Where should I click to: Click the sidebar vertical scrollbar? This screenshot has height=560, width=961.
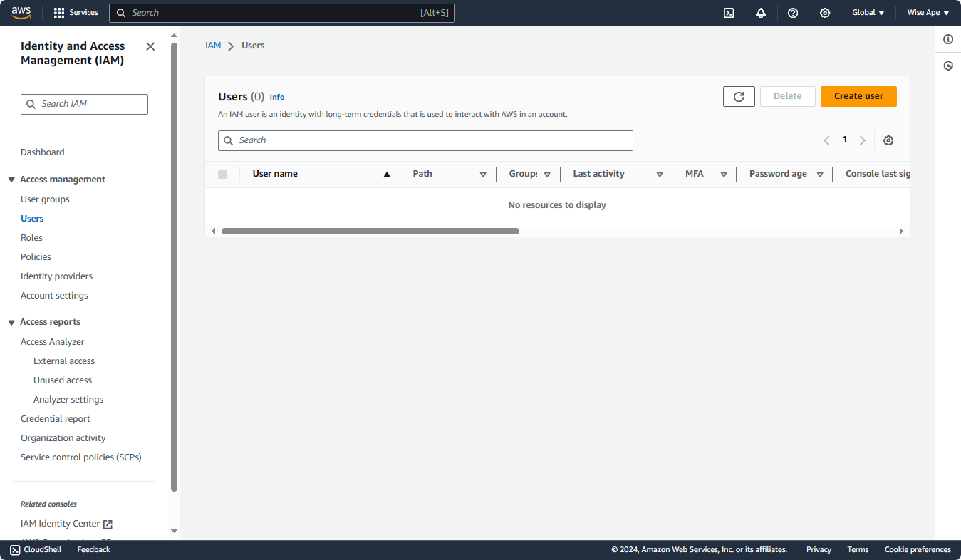[175, 267]
